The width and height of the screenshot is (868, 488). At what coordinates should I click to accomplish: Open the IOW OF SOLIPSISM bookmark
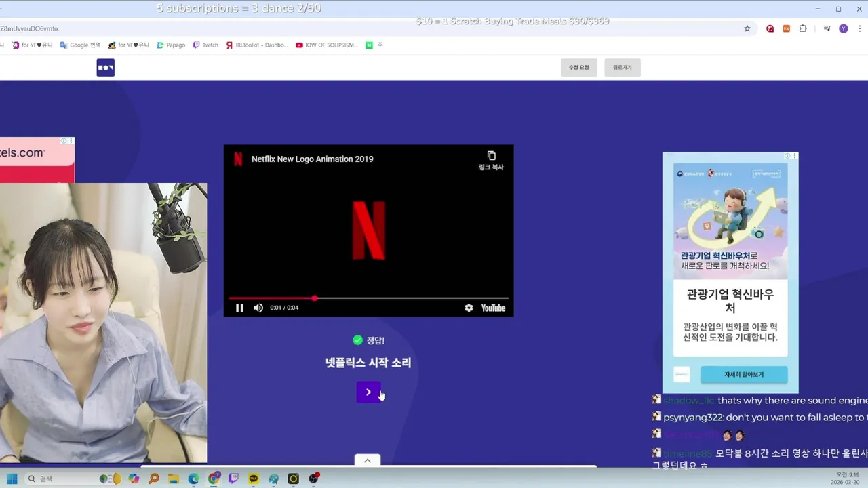click(327, 45)
